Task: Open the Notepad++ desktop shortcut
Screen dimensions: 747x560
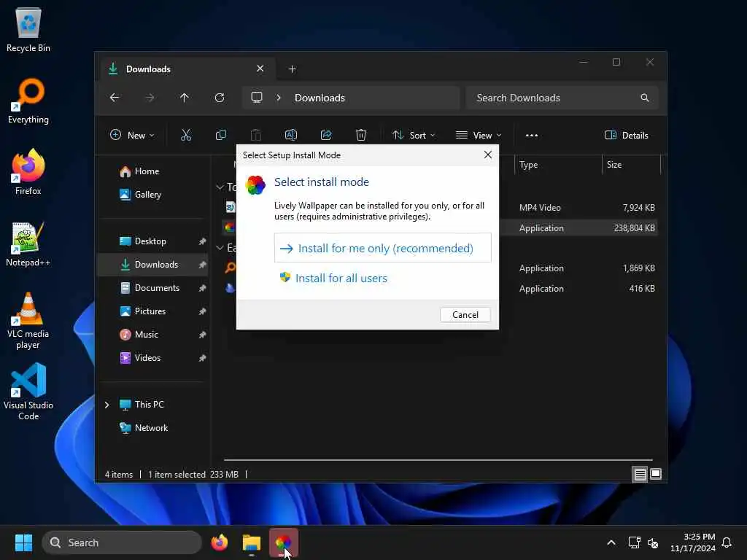Action: pos(28,244)
